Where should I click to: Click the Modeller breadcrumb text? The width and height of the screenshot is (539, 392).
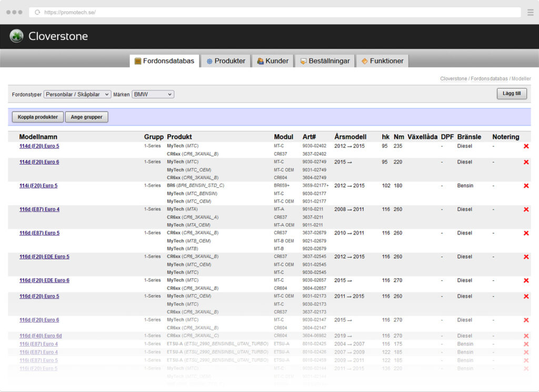(x=521, y=79)
